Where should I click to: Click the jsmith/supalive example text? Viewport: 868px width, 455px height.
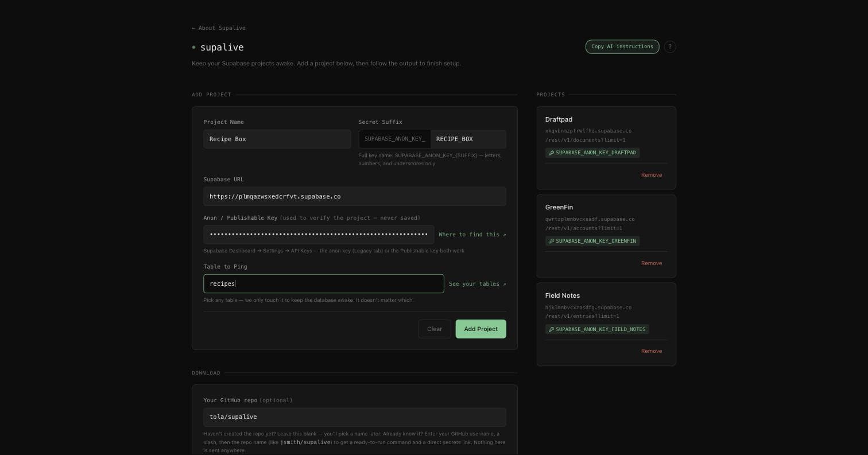pyautogui.click(x=305, y=442)
